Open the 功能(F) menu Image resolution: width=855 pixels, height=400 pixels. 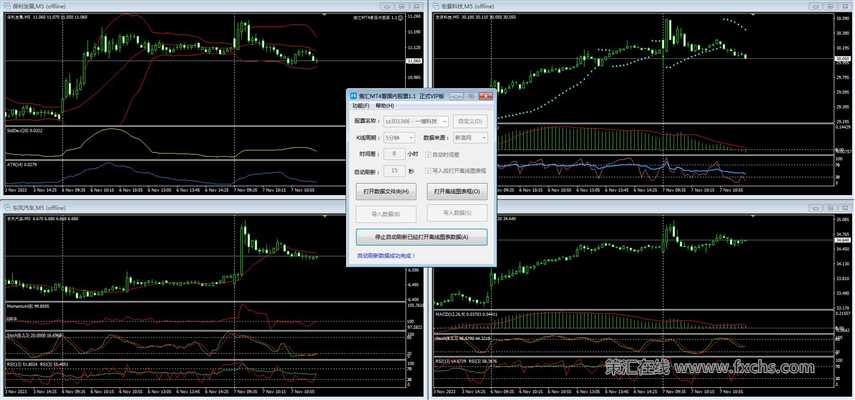click(x=360, y=105)
